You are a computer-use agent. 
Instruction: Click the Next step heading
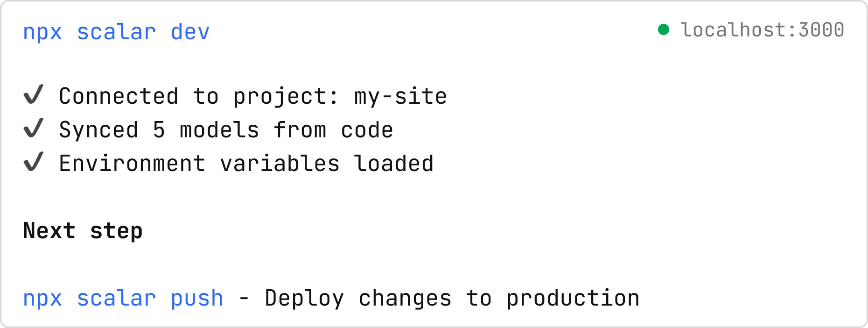(x=83, y=231)
